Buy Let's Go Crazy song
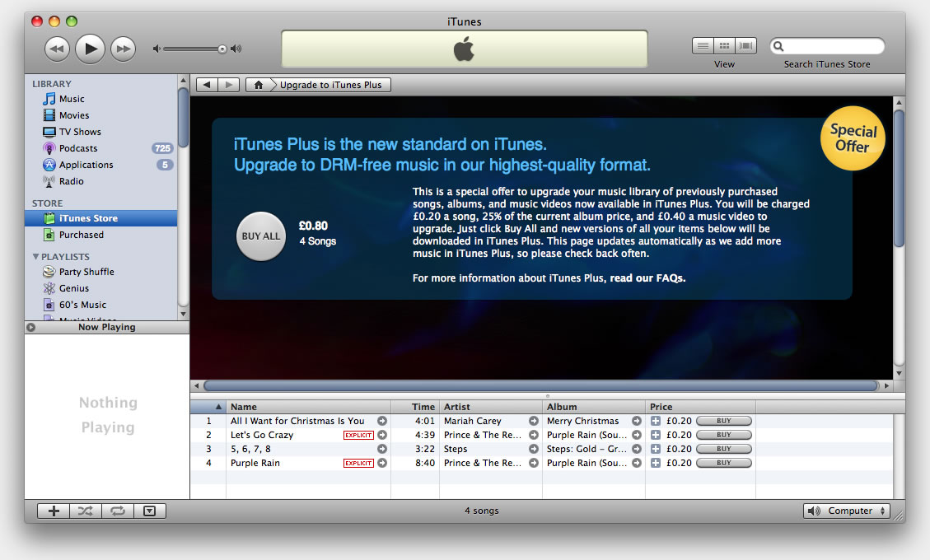 (723, 435)
